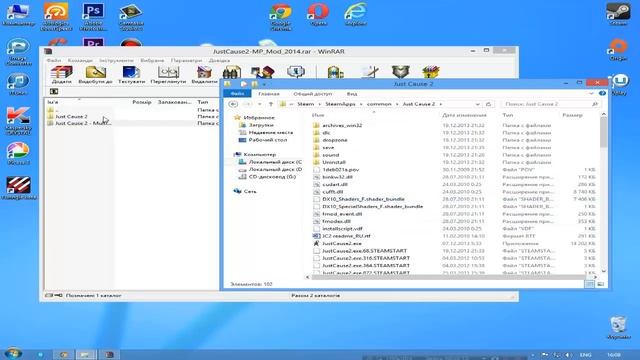
Task: Click the Google Chrome desktop icon
Action: [280, 16]
